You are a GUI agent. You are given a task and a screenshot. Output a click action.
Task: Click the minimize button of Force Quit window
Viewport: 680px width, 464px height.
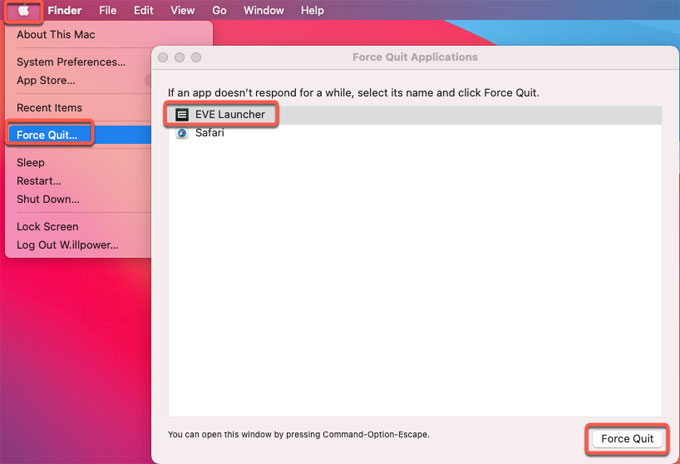180,57
